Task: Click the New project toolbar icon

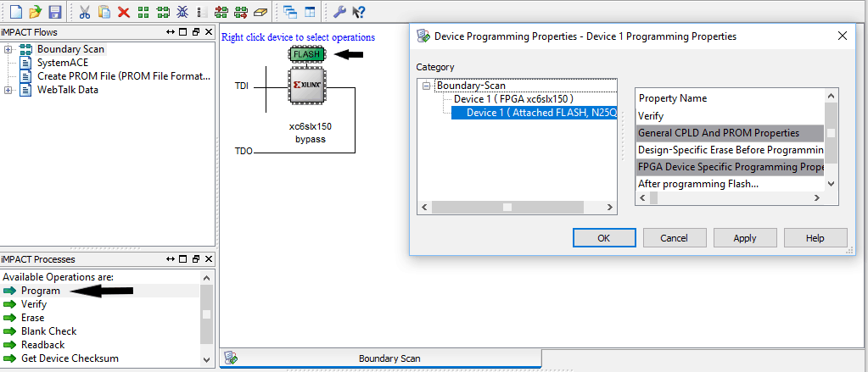Action: click(15, 12)
